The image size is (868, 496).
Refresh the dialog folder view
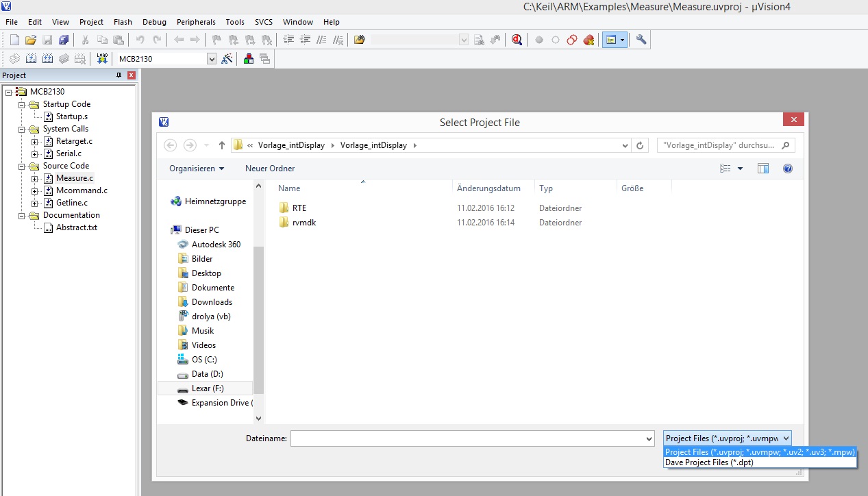pos(641,145)
